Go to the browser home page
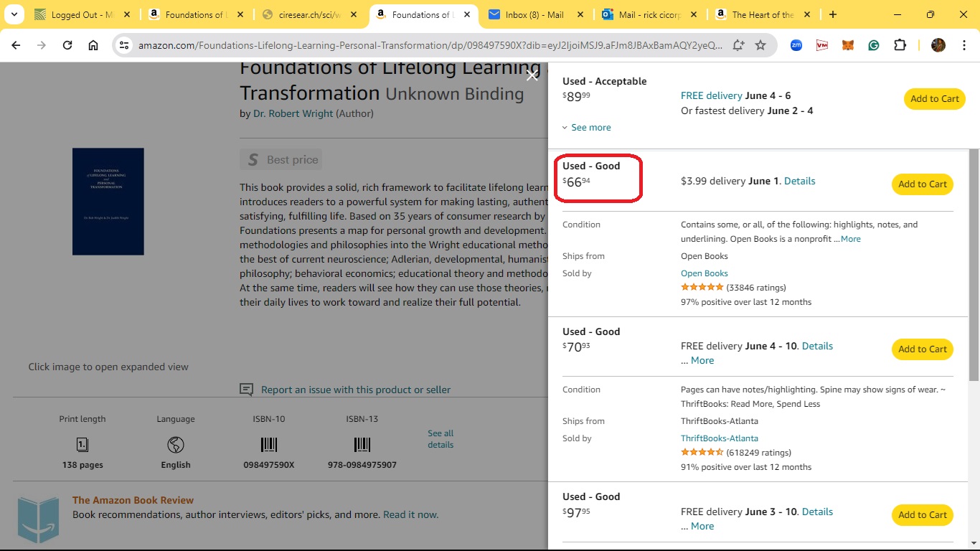 pos(93,45)
